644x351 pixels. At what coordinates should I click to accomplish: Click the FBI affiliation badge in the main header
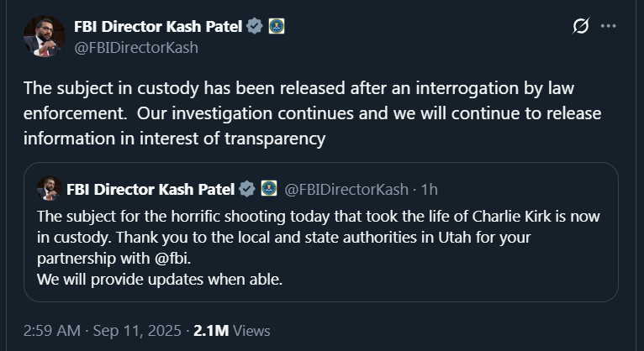(277, 26)
